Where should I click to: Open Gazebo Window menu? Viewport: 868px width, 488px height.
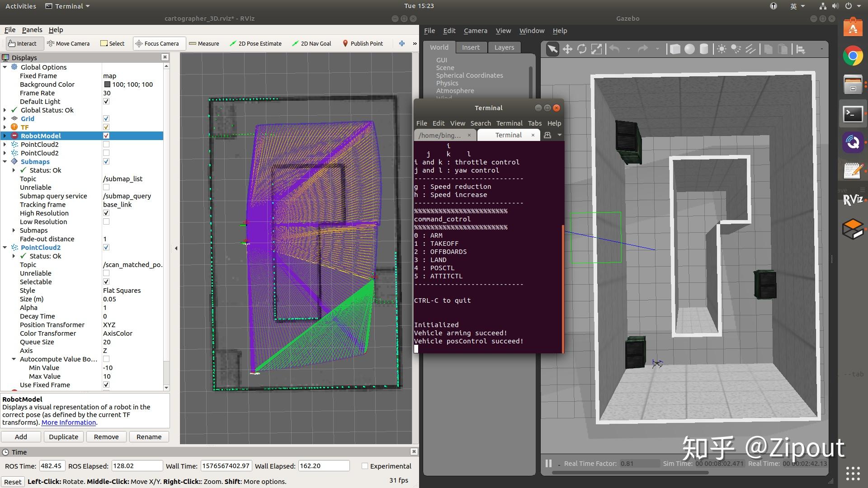532,31
